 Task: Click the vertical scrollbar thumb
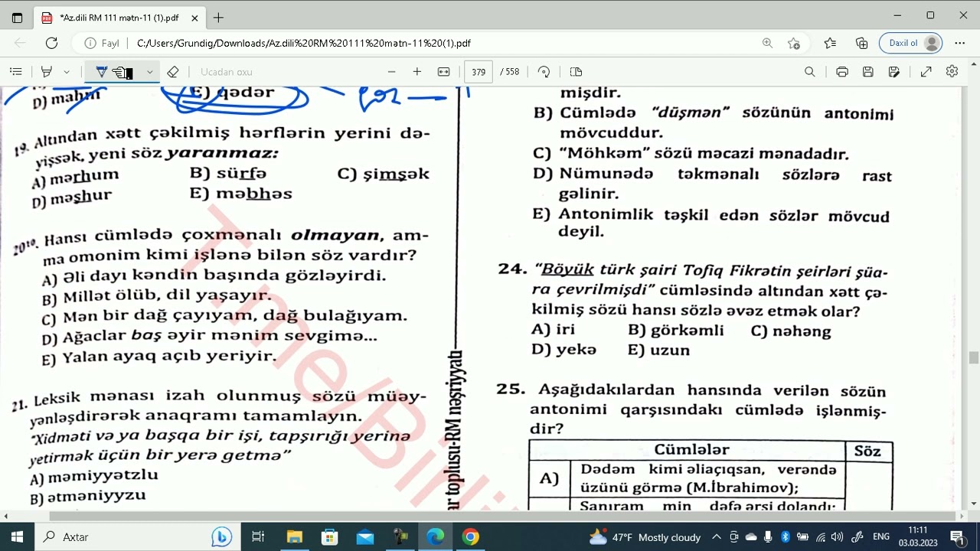974,357
